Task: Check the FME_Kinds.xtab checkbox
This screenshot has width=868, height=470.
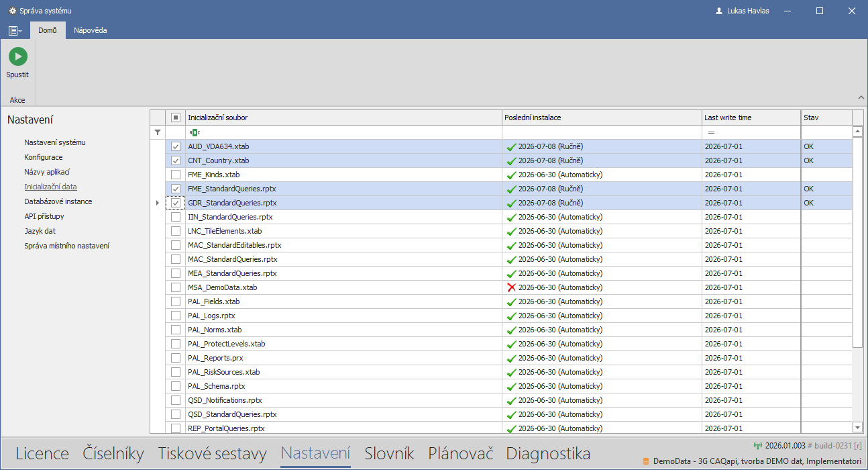Action: click(176, 175)
